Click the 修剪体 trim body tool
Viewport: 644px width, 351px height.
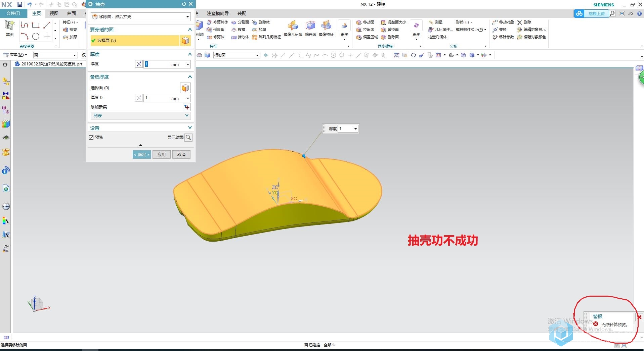click(x=215, y=37)
